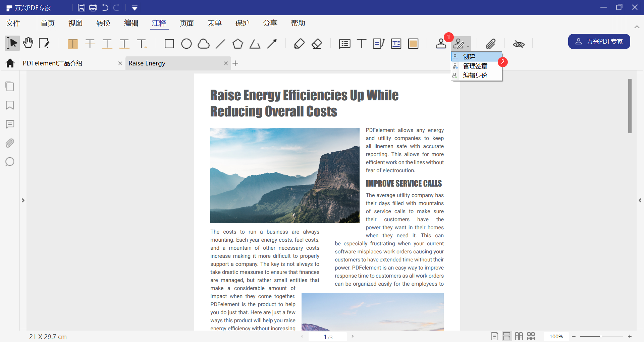Collapse the ribbon with the chevron
The image size is (644, 342).
coord(637,27)
